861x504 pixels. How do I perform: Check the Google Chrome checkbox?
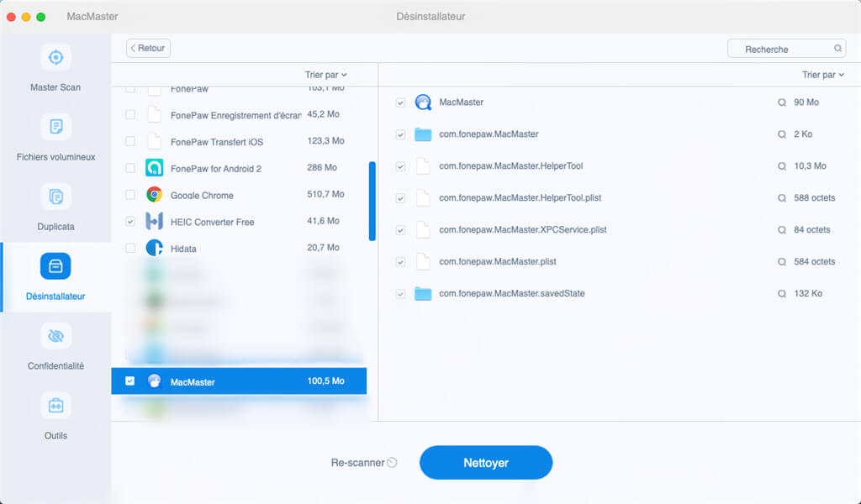pos(130,194)
